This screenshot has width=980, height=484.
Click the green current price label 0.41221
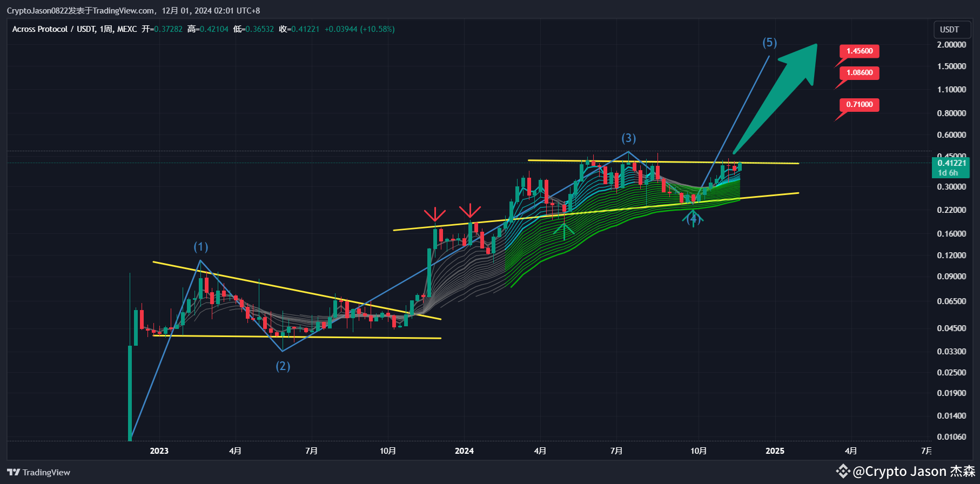pyautogui.click(x=951, y=163)
